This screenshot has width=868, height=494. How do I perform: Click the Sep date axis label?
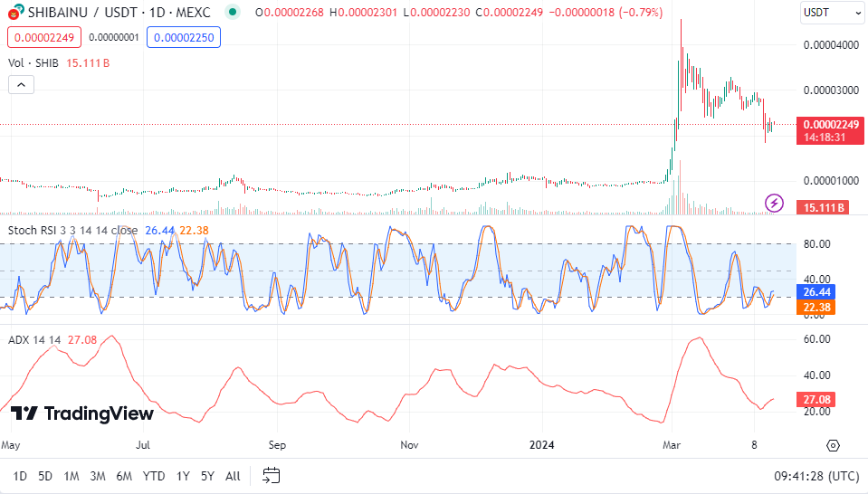click(x=277, y=445)
